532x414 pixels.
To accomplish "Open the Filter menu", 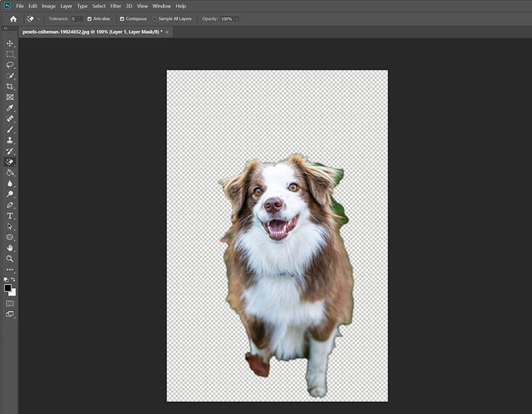I will 116,5.
